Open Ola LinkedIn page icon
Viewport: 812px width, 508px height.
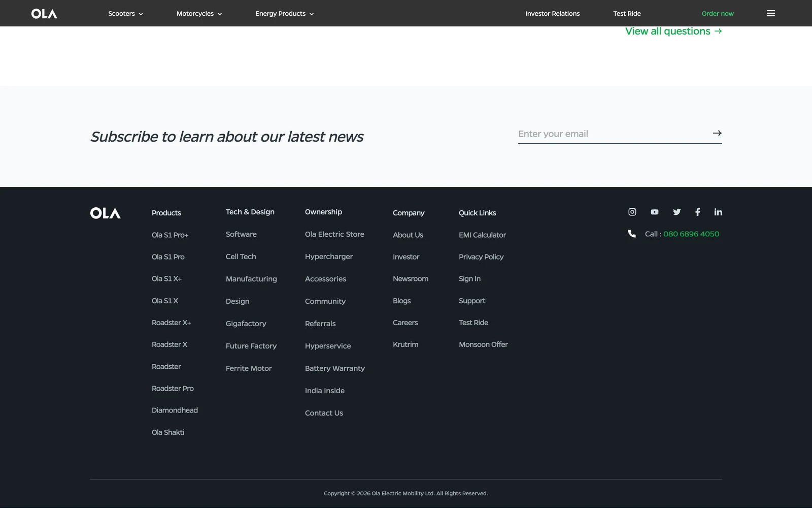point(718,212)
